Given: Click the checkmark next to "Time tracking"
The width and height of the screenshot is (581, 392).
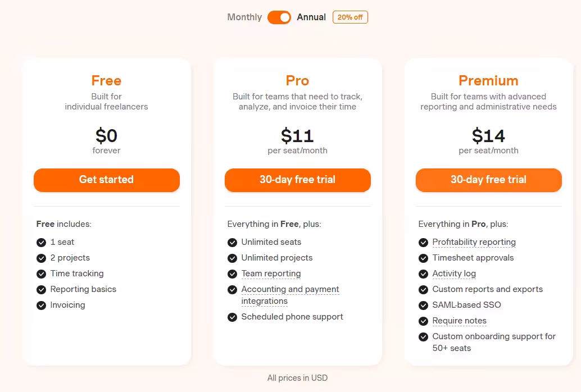Looking at the screenshot, I should (x=41, y=274).
